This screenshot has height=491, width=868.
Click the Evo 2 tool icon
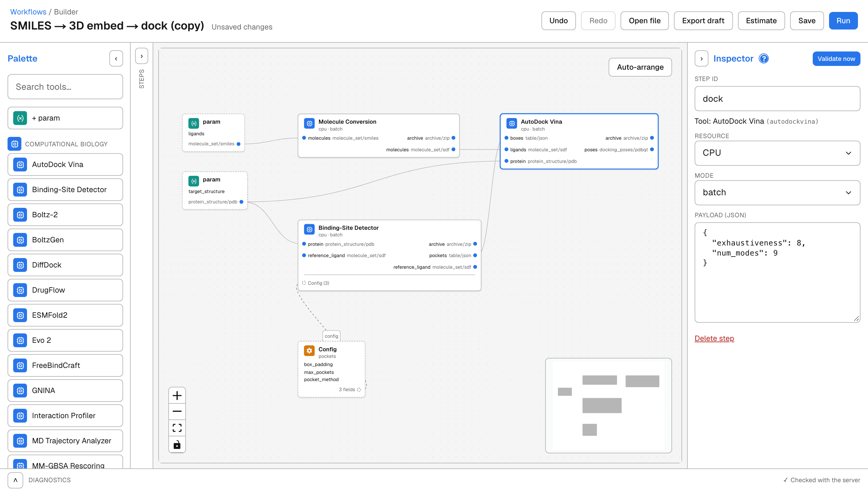(x=20, y=340)
